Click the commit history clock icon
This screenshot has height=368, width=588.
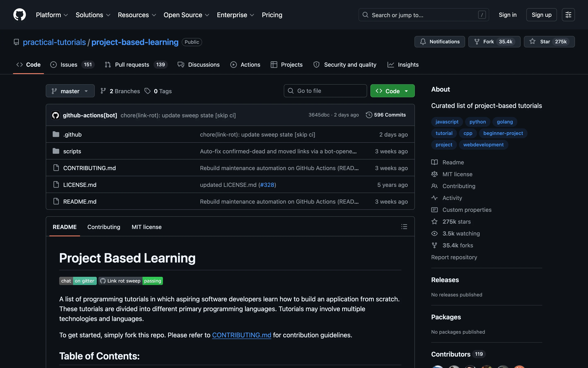click(x=369, y=115)
